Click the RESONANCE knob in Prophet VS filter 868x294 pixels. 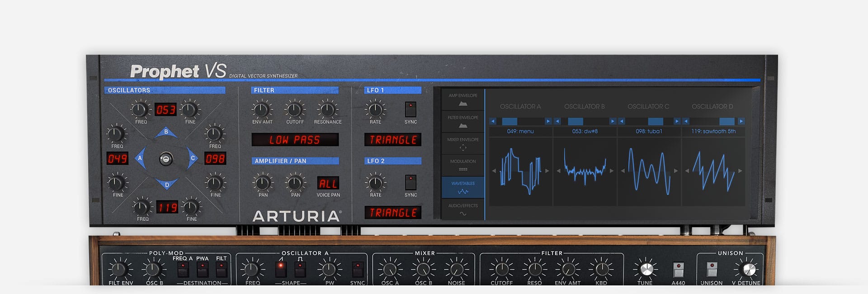[x=327, y=110]
